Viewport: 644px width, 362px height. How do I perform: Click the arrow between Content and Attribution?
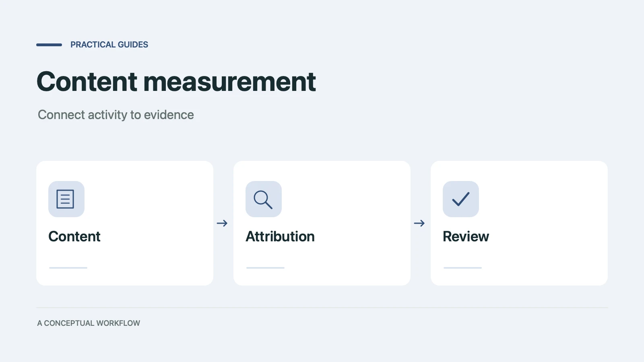[x=222, y=223]
